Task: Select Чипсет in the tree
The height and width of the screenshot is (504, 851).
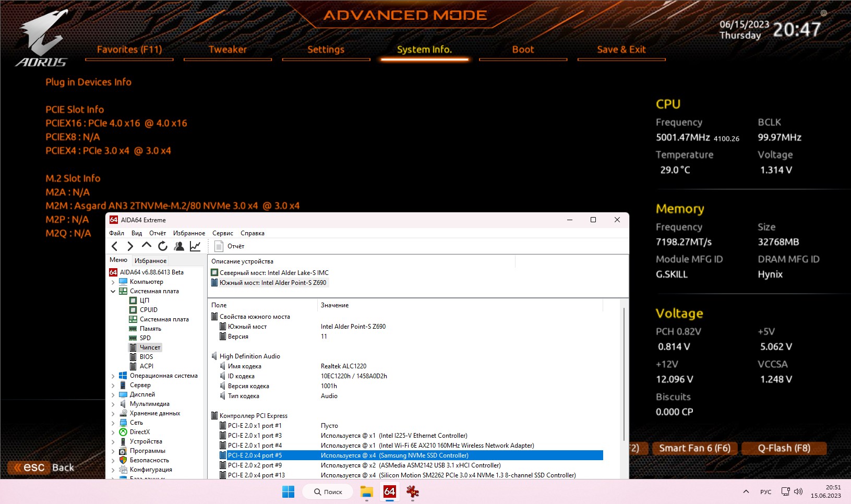Action: tap(150, 347)
